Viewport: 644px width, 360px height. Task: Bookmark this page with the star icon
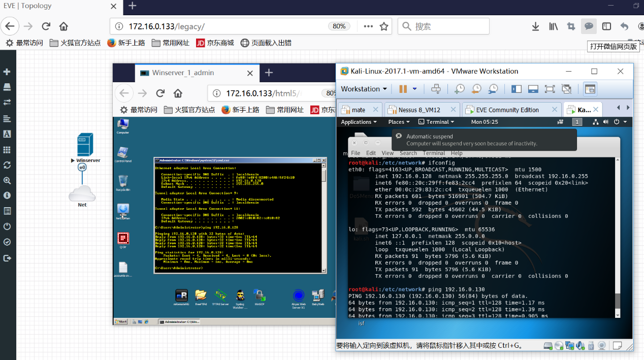tap(384, 26)
